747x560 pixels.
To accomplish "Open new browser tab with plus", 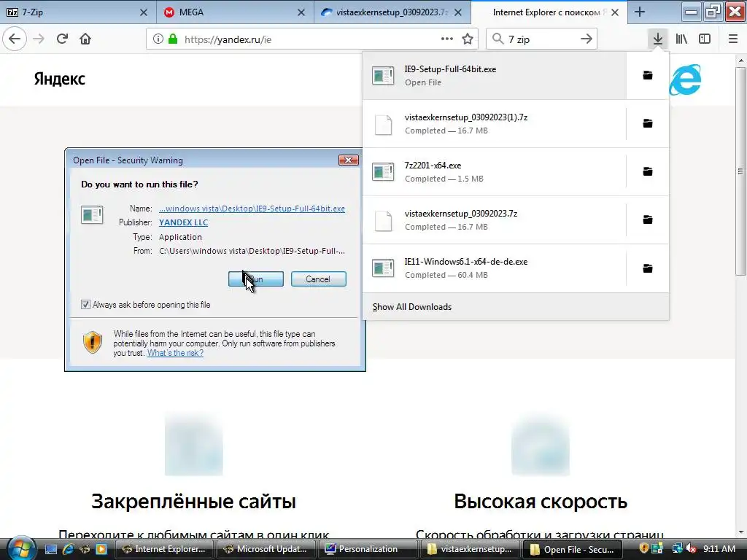I will click(x=640, y=12).
